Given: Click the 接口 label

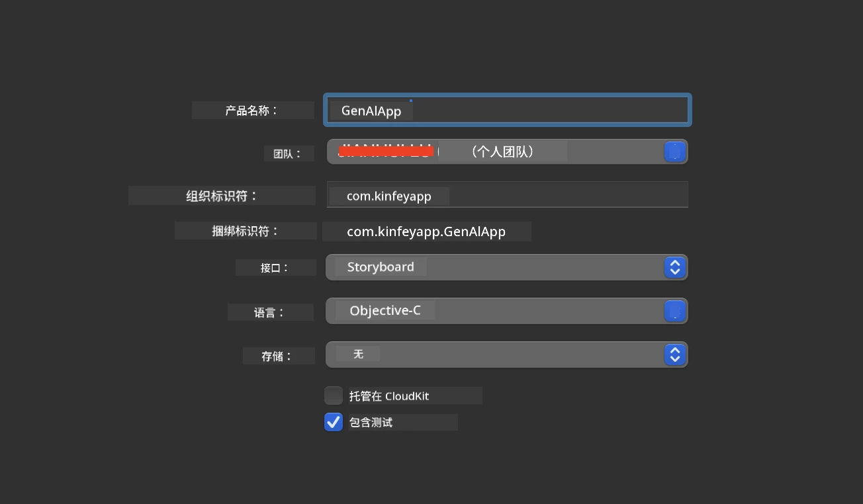Looking at the screenshot, I should coord(275,268).
